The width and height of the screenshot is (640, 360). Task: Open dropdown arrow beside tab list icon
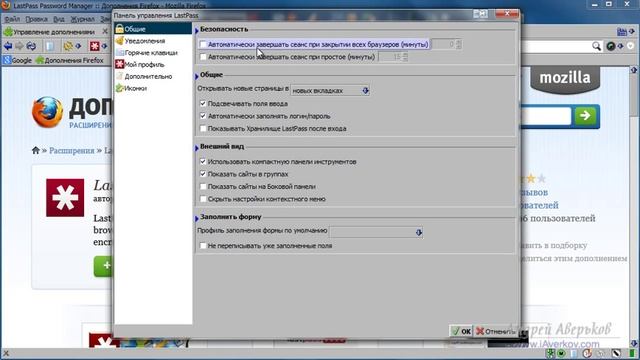[631, 31]
